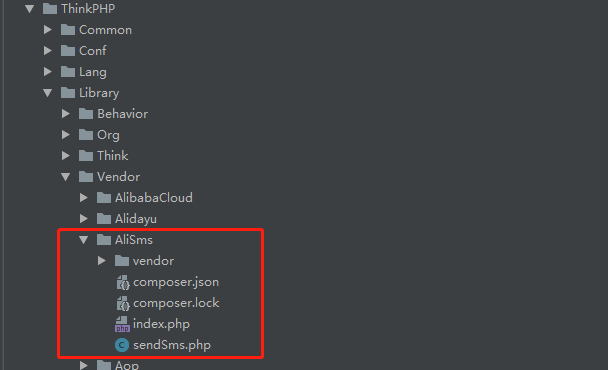Click the Behavior folder icon
The image size is (608, 370).
[86, 114]
